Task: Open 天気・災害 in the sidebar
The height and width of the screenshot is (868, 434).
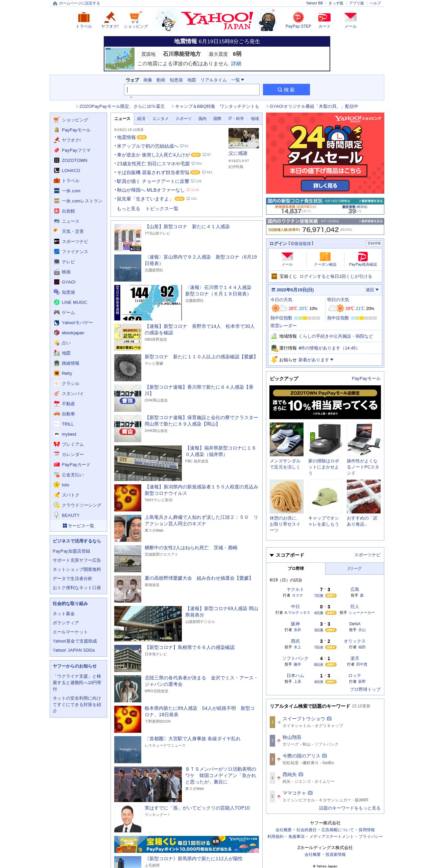Action: pyautogui.click(x=73, y=232)
